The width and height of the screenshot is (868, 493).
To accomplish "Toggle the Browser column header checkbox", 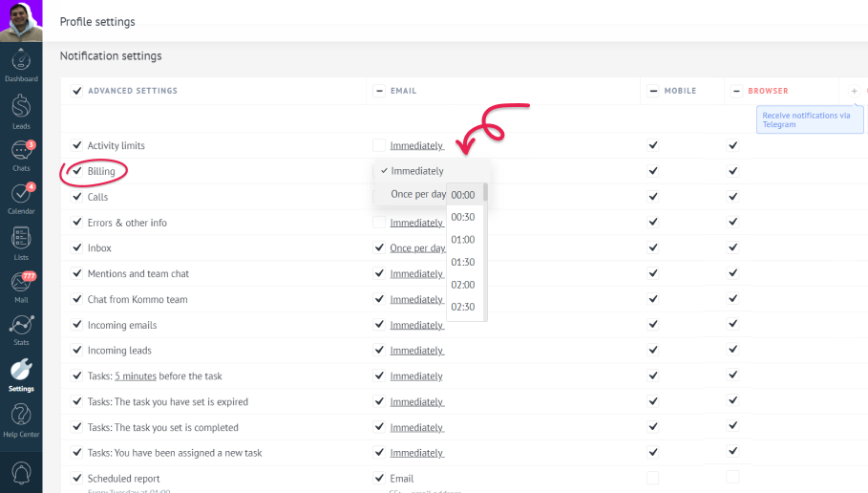I will 736,91.
